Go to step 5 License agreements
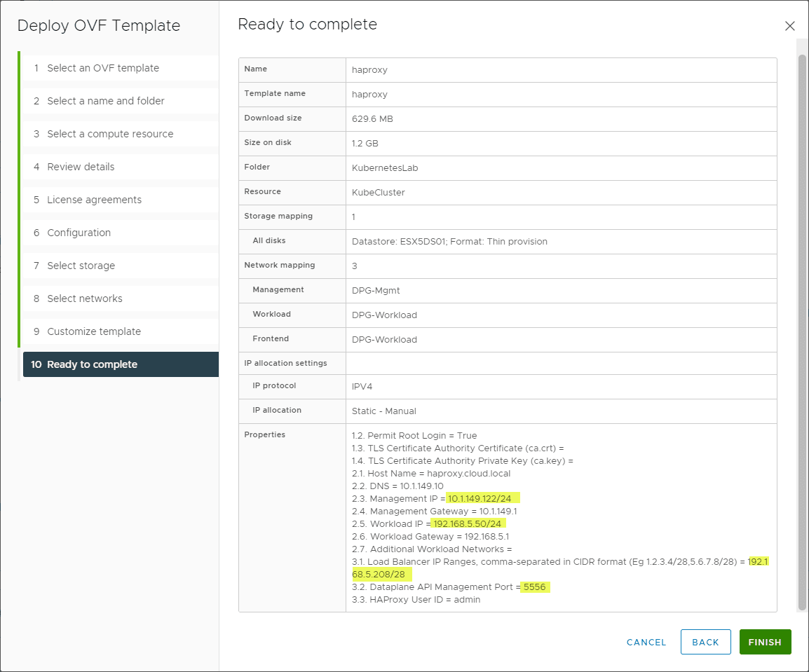 tap(94, 200)
